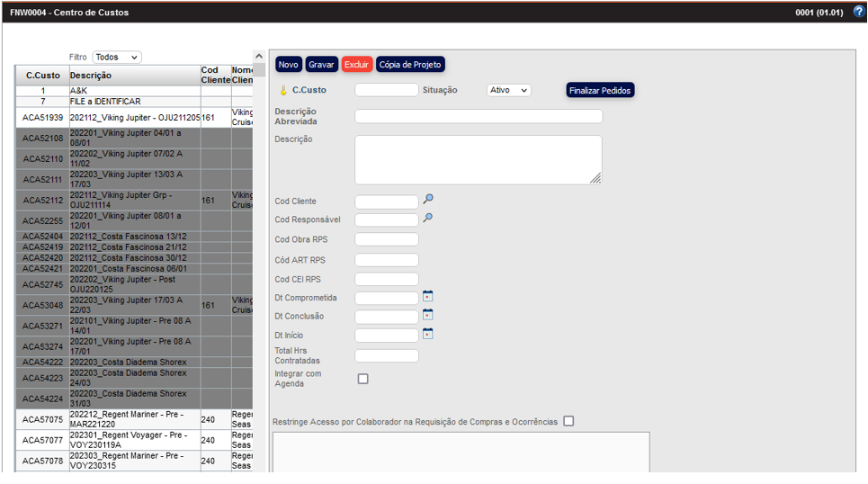
Task: Click the help question mark icon
Action: click(858, 12)
